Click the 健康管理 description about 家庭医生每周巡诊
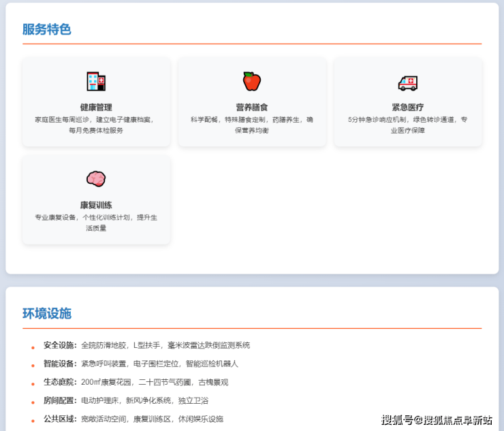The height and width of the screenshot is (431, 504). pyautogui.click(x=96, y=125)
